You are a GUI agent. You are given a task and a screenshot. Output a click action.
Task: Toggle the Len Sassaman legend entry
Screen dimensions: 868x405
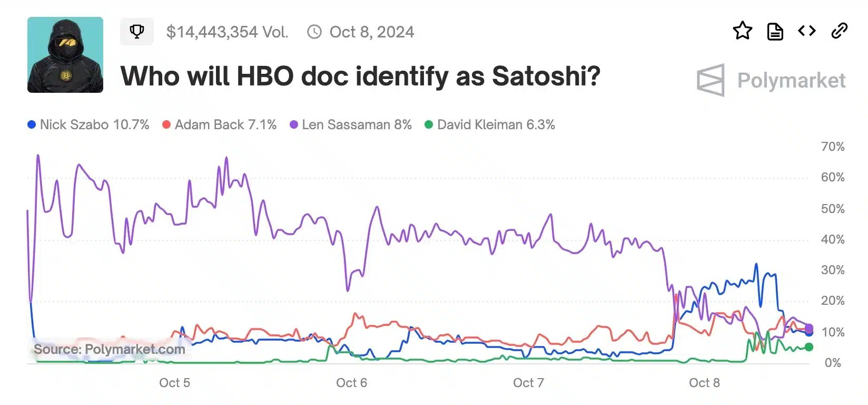pos(357,124)
